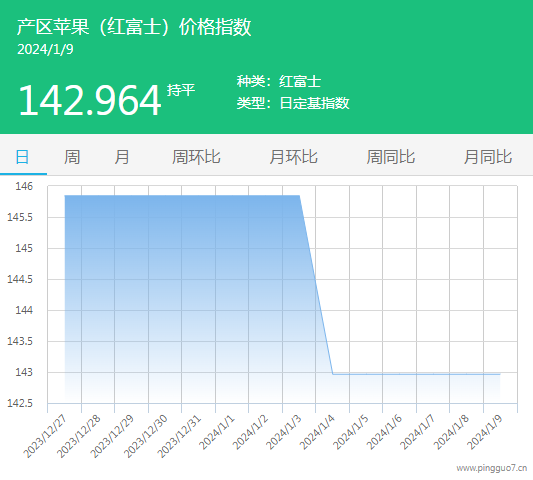Select the 日 daily tab
Image resolution: width=533 pixels, height=480 pixels.
22,157
